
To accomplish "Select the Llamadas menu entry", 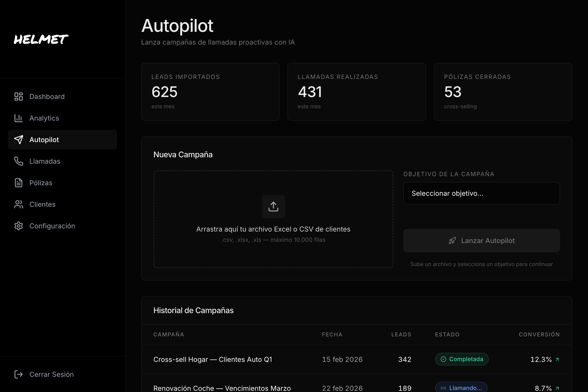I will point(45,161).
